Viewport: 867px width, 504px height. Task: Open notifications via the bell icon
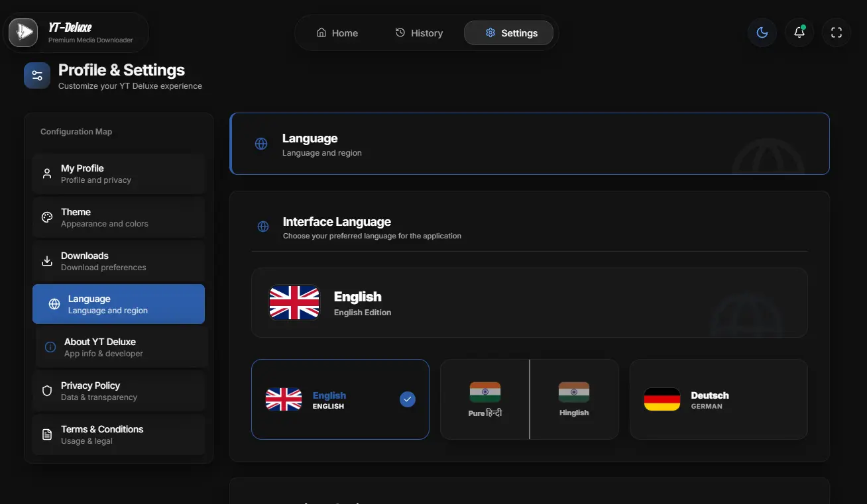(x=799, y=32)
